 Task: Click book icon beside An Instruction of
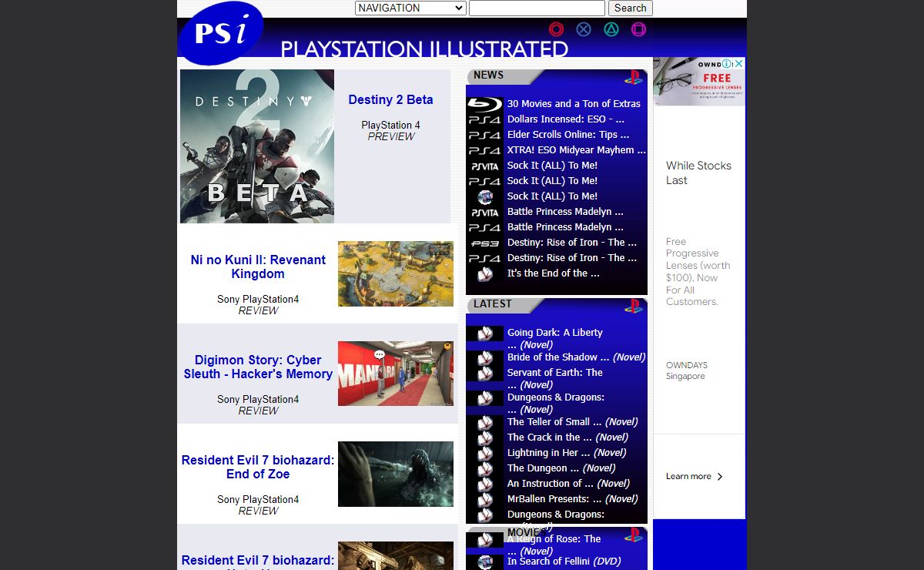point(485,484)
